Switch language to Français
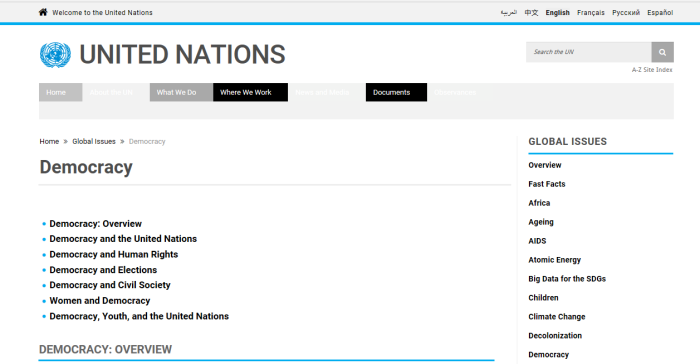Viewport: 700px width, 364px height. click(591, 13)
